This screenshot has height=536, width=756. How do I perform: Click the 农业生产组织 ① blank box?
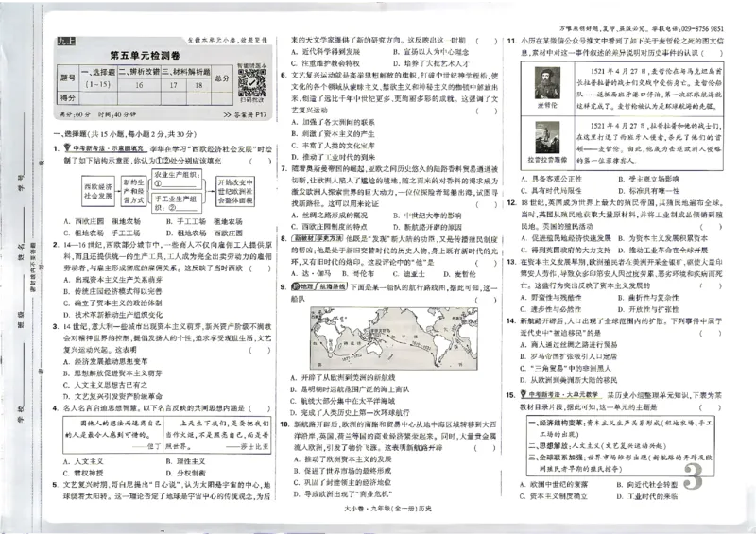(x=177, y=179)
